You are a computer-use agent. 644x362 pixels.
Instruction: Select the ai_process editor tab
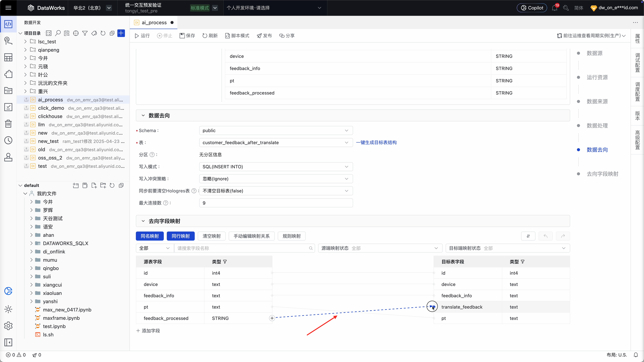[x=154, y=22]
